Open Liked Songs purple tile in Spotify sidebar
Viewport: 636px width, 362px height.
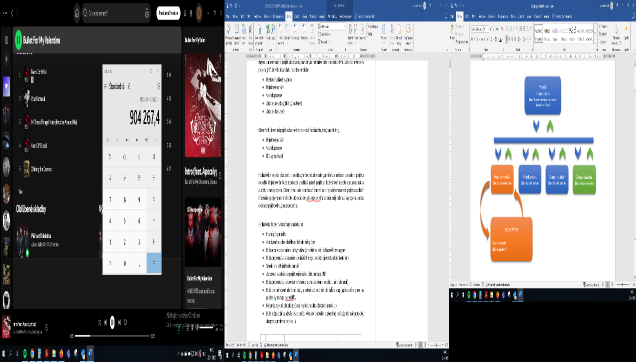pyautogui.click(x=6, y=86)
